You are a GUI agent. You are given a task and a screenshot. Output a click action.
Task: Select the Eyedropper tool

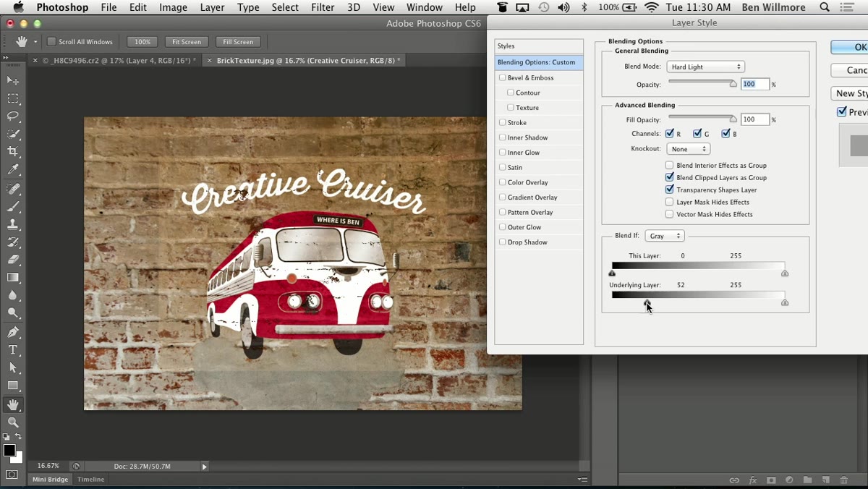(13, 170)
